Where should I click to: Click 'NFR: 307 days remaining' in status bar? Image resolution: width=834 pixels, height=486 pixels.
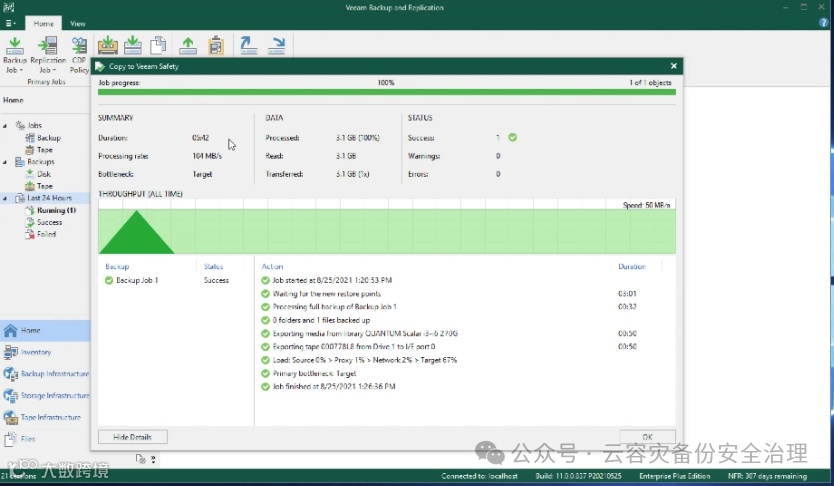pos(767,476)
